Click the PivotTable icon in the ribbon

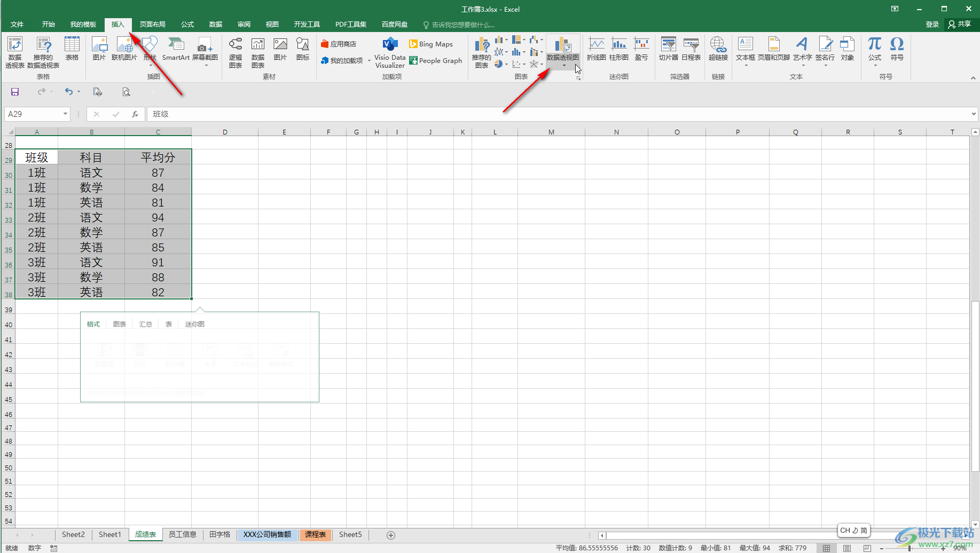pyautogui.click(x=15, y=52)
